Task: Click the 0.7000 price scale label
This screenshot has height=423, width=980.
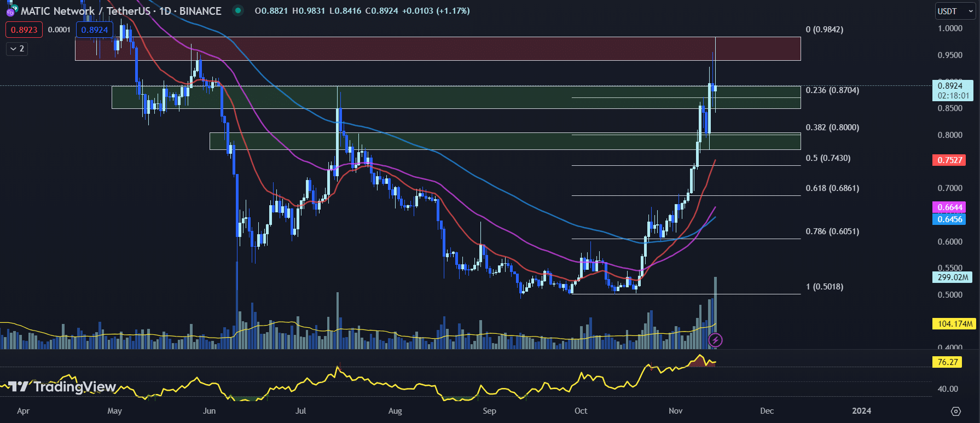Action: pos(950,188)
